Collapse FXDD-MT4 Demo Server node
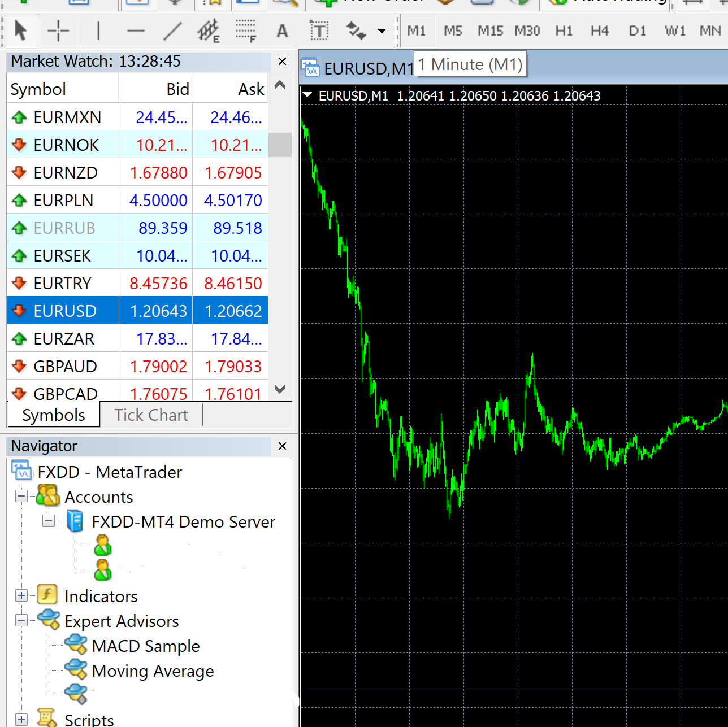This screenshot has width=728, height=727. 49,521
